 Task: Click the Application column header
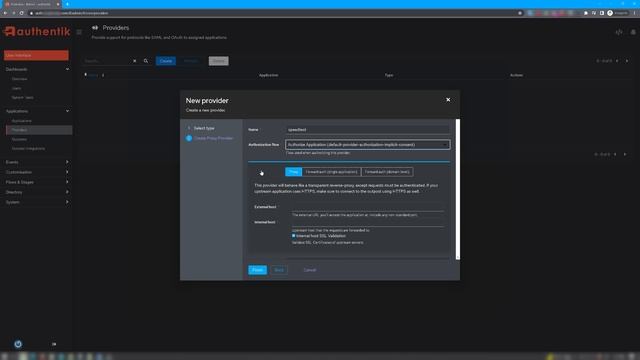coord(269,75)
